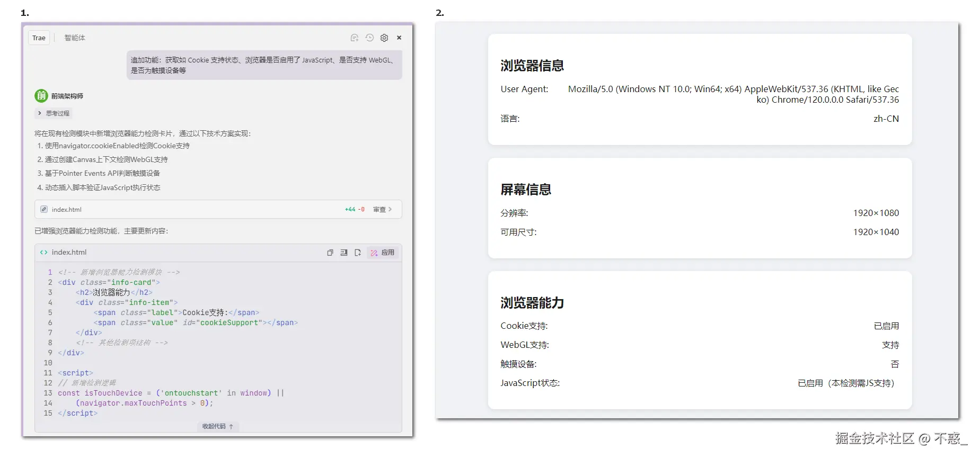Add code to new file icon
Image resolution: width=980 pixels, height=458 pixels.
(x=358, y=253)
